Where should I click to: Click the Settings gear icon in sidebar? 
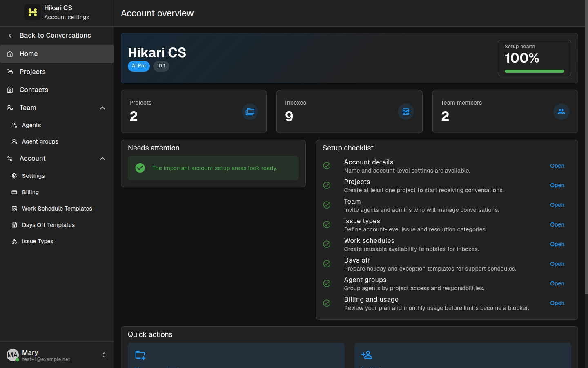pyautogui.click(x=14, y=176)
